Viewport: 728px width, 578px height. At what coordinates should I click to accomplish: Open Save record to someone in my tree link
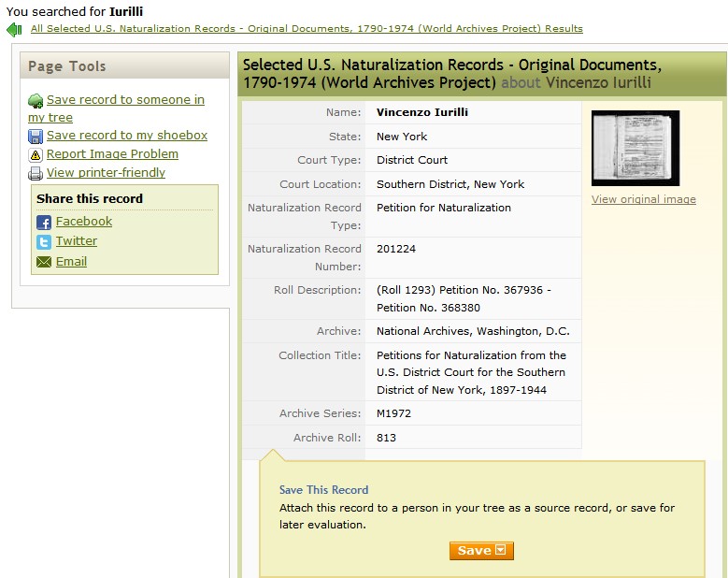(125, 100)
